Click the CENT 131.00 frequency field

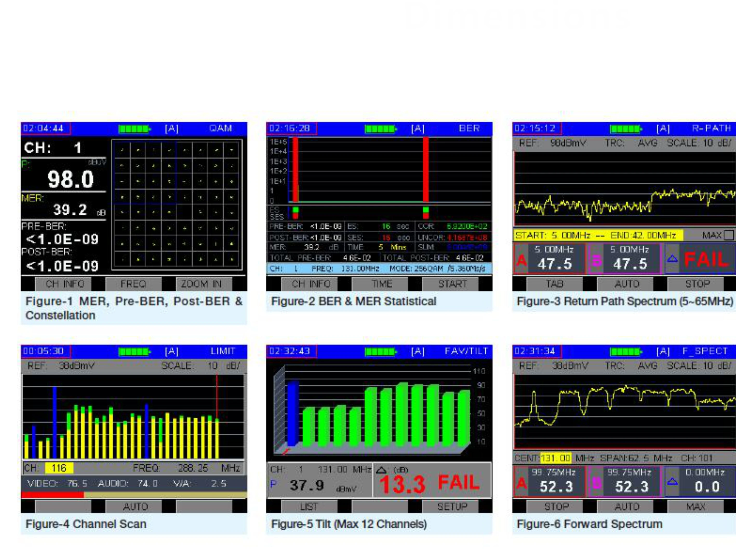click(556, 458)
